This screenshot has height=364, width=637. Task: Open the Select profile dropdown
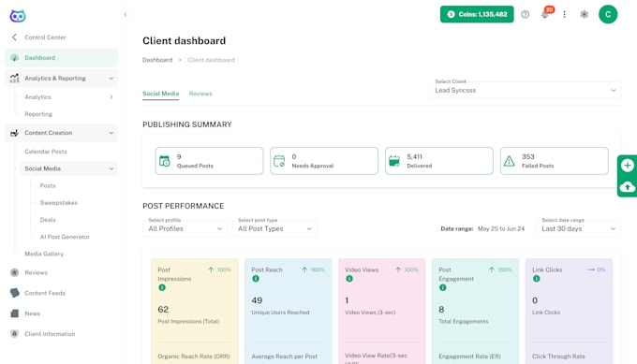(185, 229)
